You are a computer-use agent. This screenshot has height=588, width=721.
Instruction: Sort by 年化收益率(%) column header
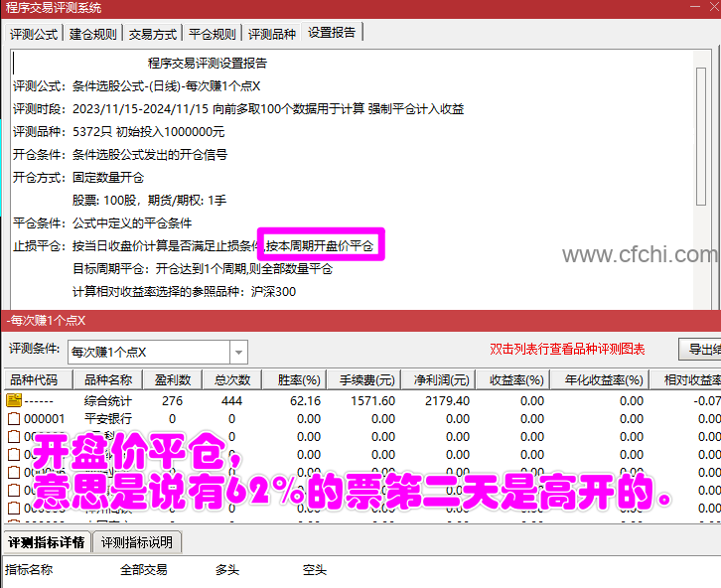click(600, 379)
